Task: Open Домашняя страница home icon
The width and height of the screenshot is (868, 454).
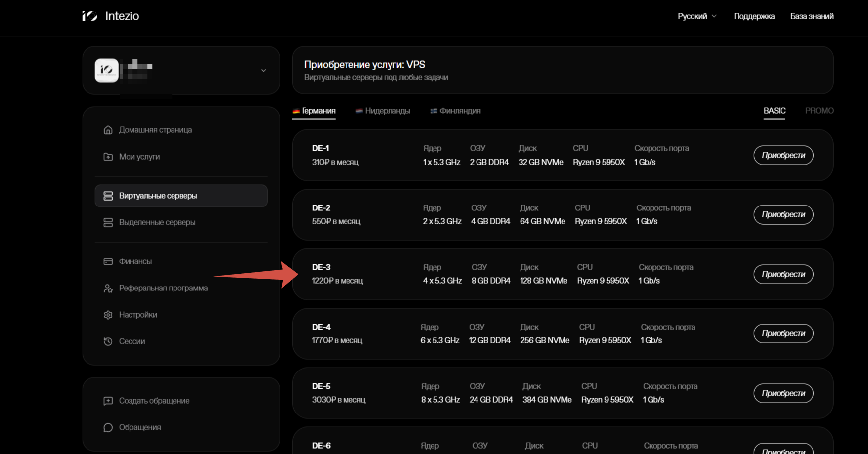Action: [x=108, y=130]
